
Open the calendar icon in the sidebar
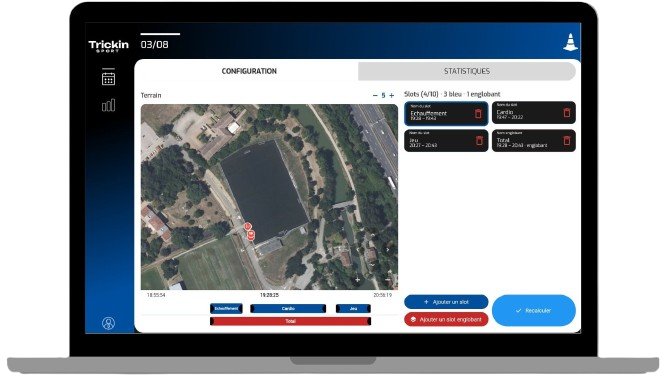click(x=108, y=79)
